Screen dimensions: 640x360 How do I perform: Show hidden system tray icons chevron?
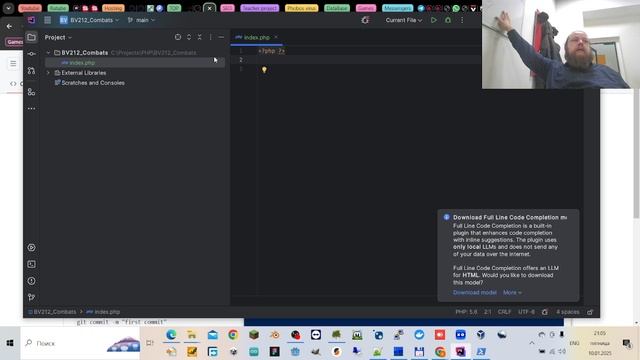[x=531, y=343]
